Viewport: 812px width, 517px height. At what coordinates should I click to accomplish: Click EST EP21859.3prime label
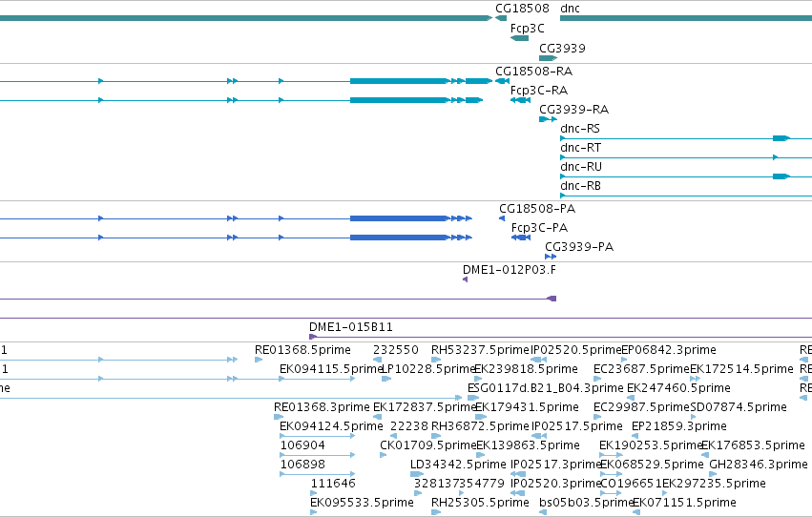click(x=679, y=427)
